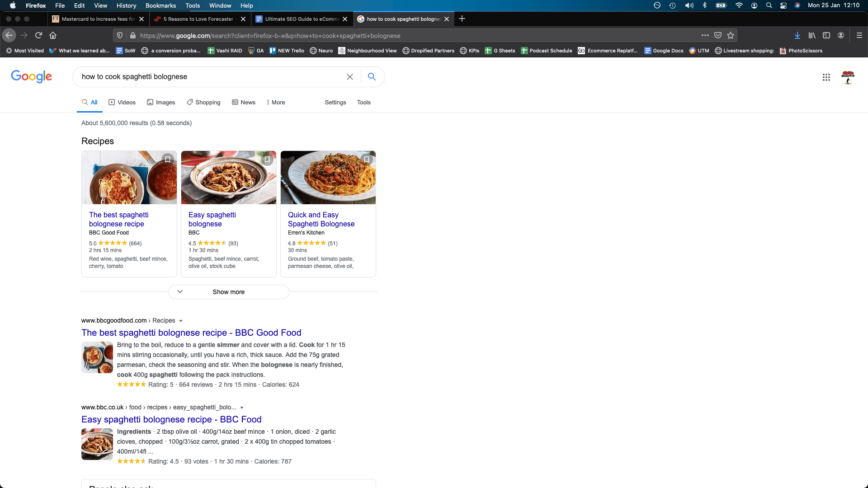Open dropdown arrow next to bbcgoodfood.com Recipes
Image resolution: width=868 pixels, height=488 pixels.
(181, 321)
